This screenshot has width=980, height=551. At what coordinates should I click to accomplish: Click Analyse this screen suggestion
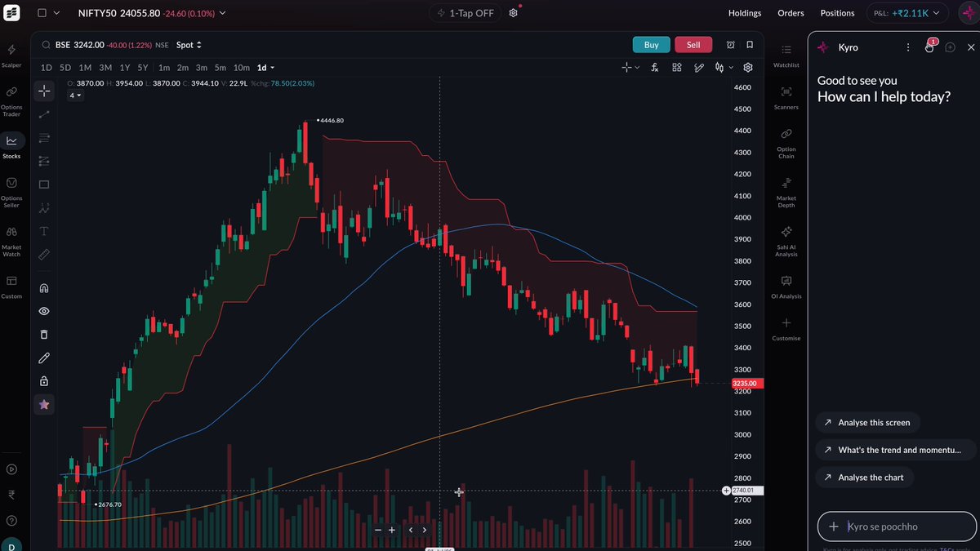(867, 422)
